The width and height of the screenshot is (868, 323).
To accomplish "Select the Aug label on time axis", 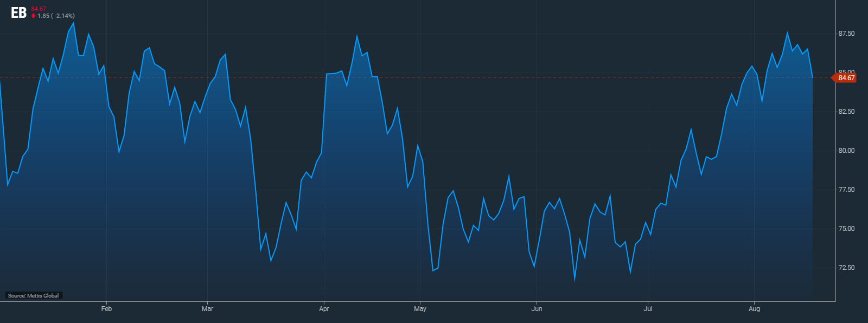I will pos(754,309).
